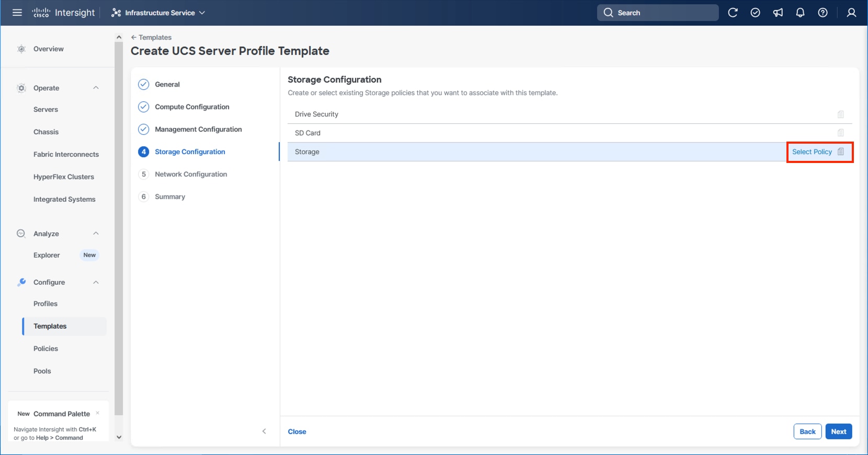
Task: Collapse the Configure section chevron
Action: click(x=96, y=282)
